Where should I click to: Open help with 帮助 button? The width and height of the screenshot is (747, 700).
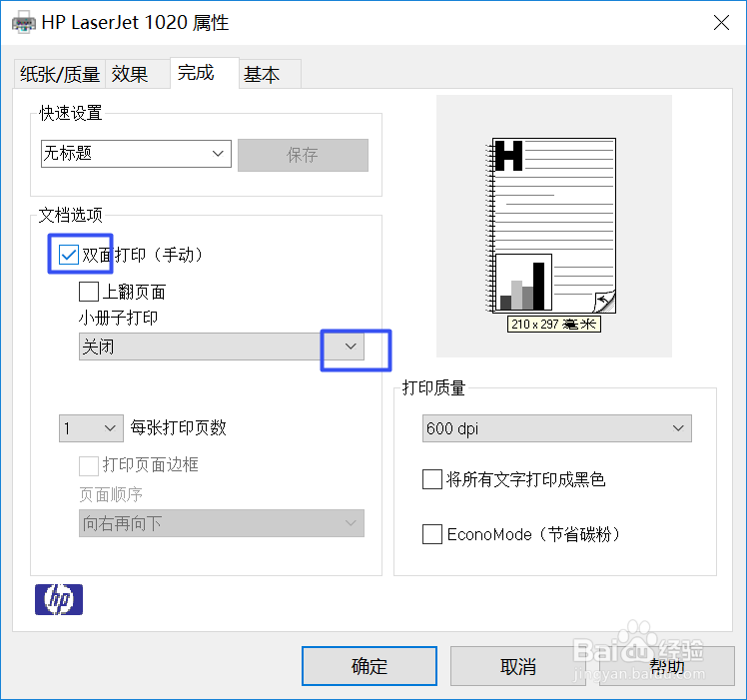[x=667, y=666]
